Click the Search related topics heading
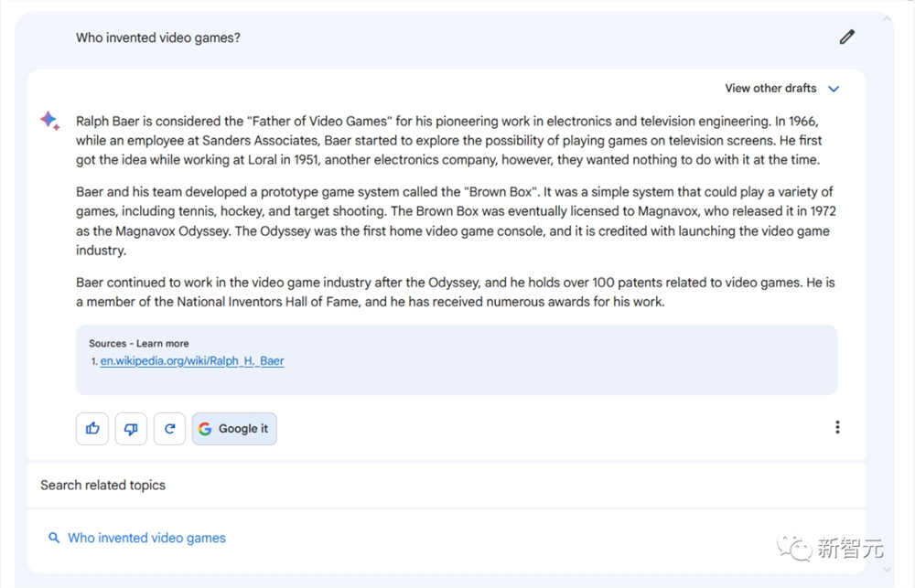This screenshot has width=915, height=588. coord(102,486)
